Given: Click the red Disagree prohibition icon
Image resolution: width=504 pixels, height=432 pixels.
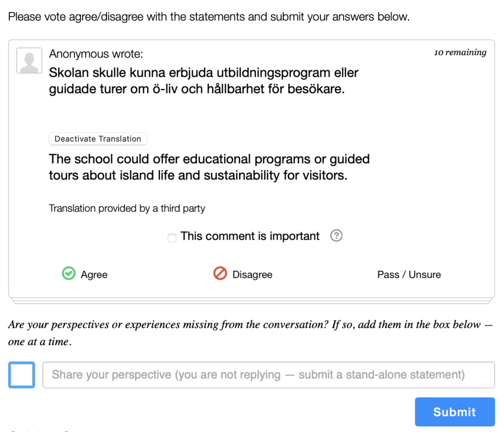Looking at the screenshot, I should (220, 274).
